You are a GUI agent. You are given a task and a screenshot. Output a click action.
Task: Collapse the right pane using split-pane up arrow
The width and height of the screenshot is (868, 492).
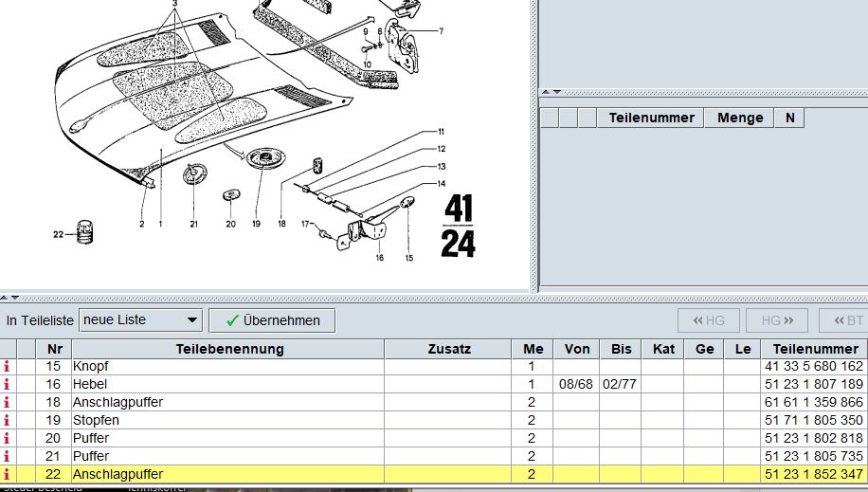tap(545, 92)
